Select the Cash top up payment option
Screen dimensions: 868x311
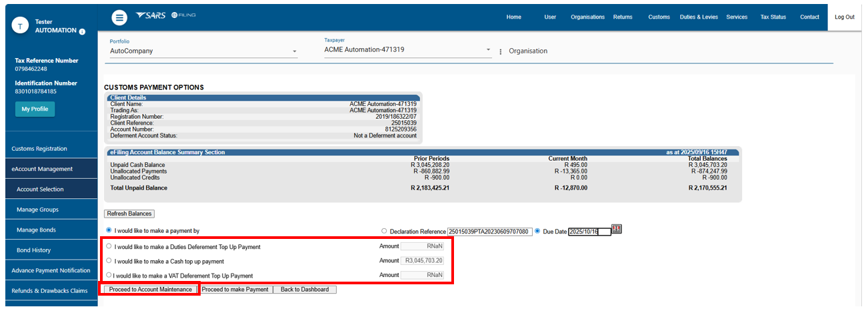[x=109, y=261]
